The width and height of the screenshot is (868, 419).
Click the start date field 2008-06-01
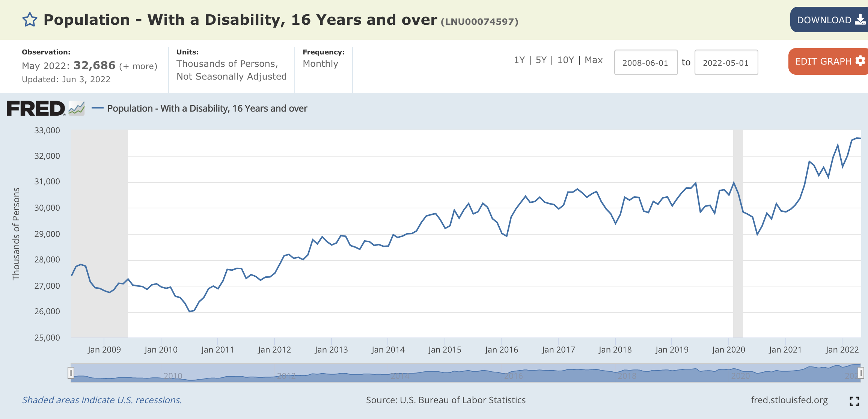(x=645, y=63)
